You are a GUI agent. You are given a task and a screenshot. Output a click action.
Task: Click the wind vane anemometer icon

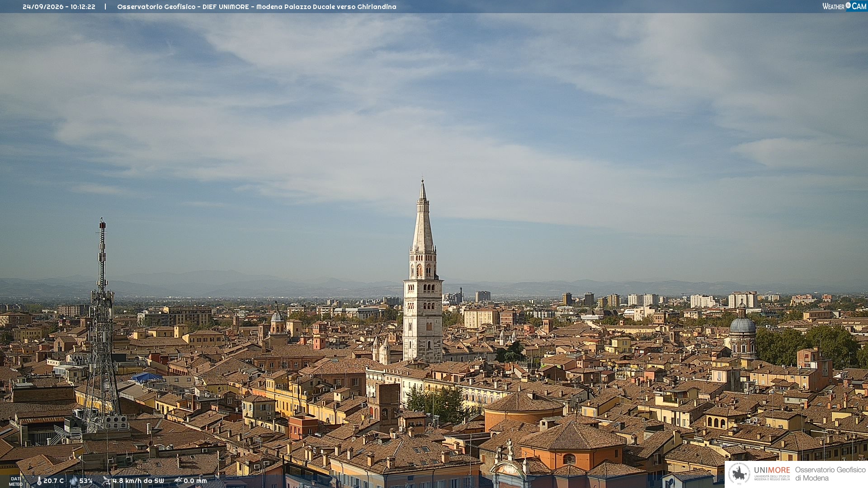point(107,481)
